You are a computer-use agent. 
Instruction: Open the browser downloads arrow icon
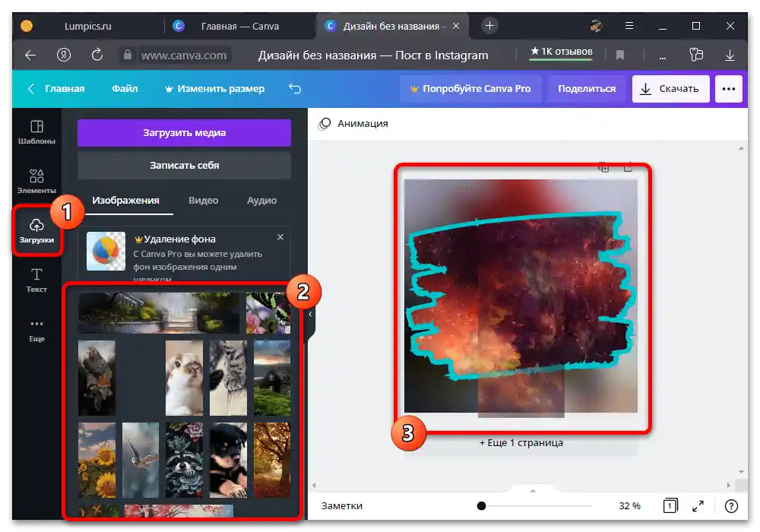click(x=730, y=55)
